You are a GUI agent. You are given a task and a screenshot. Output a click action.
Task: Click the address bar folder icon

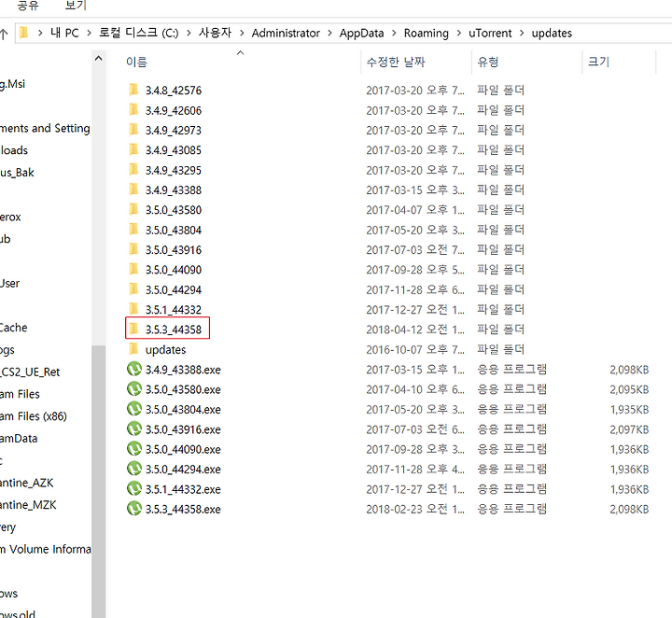24,33
